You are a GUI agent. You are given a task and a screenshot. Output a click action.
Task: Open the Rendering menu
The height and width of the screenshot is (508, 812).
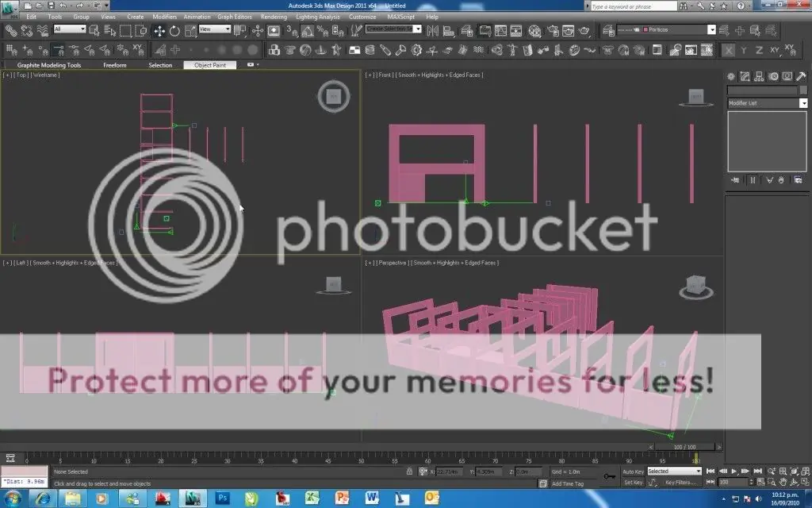click(x=274, y=17)
